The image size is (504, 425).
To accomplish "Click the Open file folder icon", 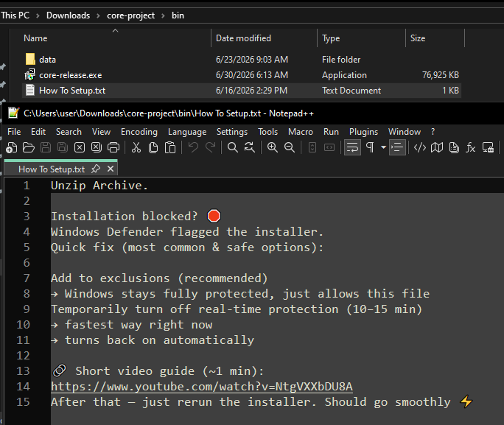I will coord(29,147).
